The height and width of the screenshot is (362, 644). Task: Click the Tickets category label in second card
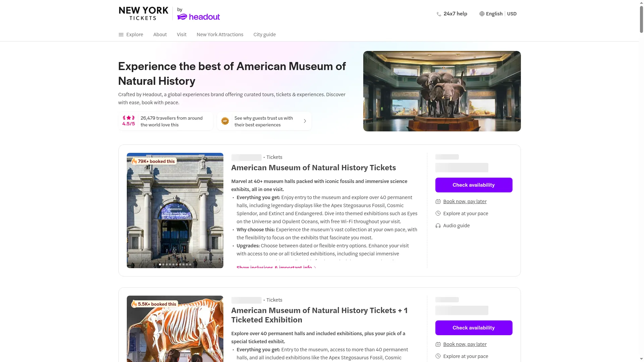(274, 300)
